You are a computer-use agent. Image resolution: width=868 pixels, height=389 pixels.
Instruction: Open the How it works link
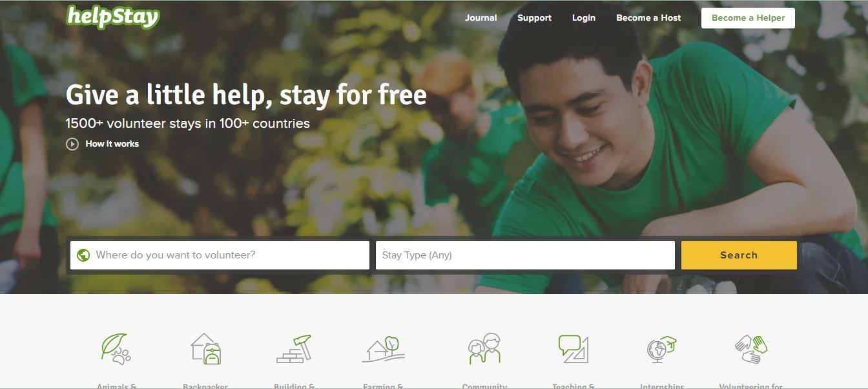(x=112, y=144)
